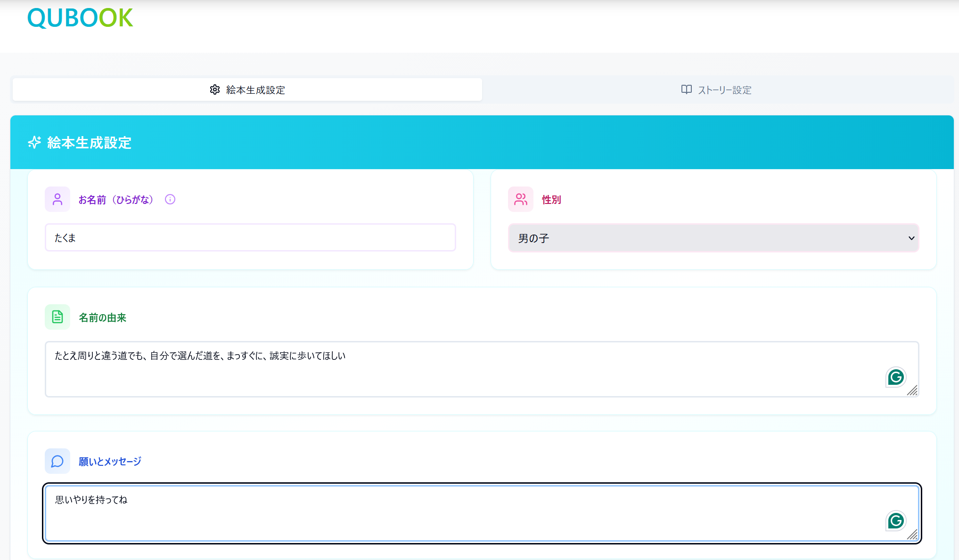Viewport: 959px width, 560px height.
Task: Click the QUBOOK logo
Action: coord(80,18)
